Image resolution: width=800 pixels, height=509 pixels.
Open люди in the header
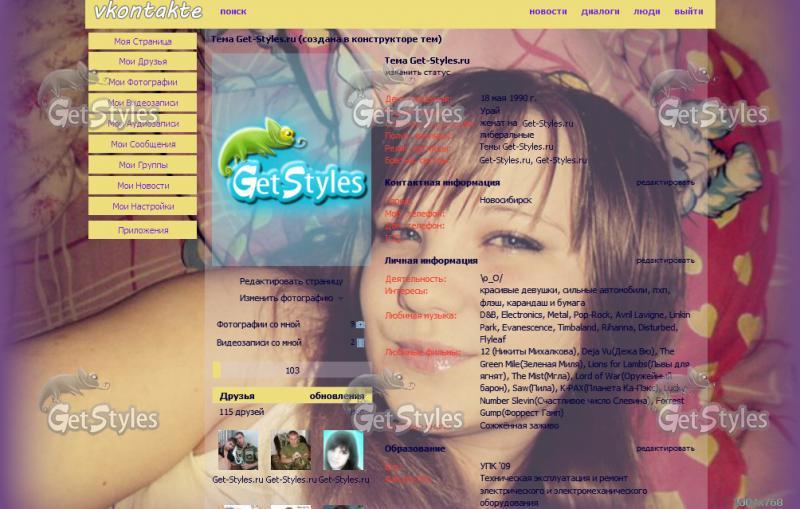click(647, 11)
